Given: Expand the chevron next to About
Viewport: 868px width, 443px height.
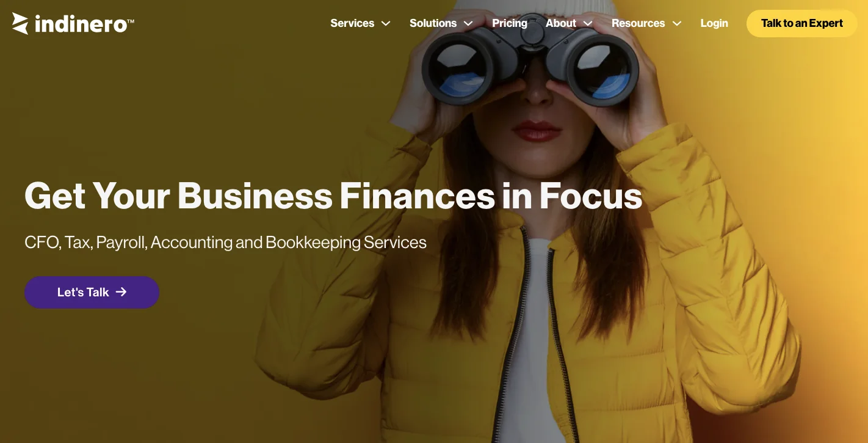Looking at the screenshot, I should click(x=588, y=24).
